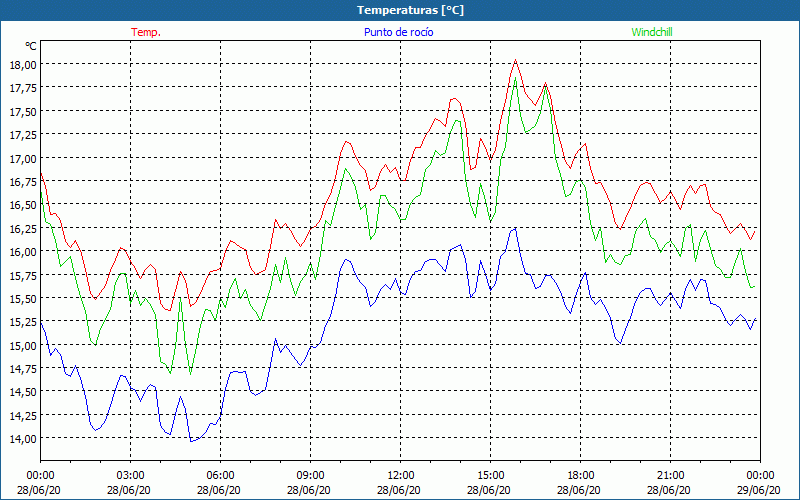Select the 15,50 y-axis value
The height and width of the screenshot is (500, 800).
(x=23, y=298)
